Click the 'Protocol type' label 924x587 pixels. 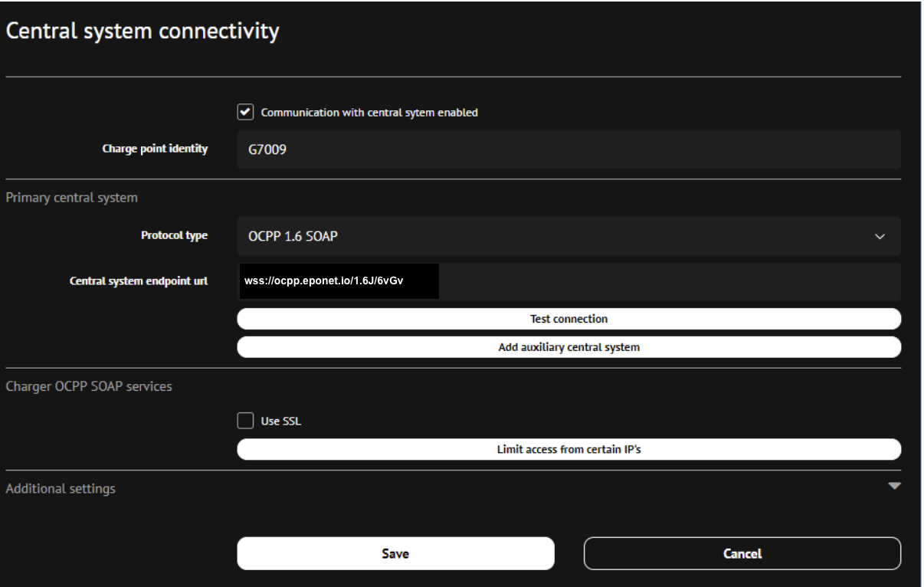pyautogui.click(x=174, y=235)
